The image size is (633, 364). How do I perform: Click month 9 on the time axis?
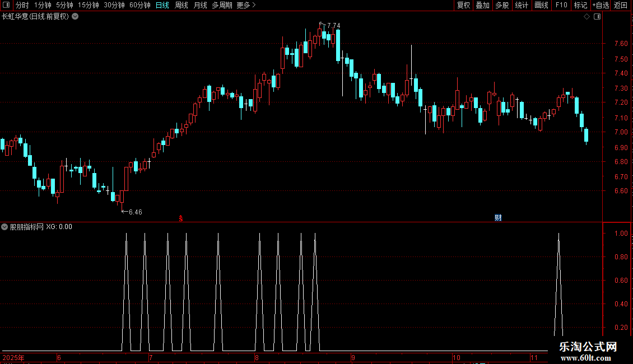(353, 357)
